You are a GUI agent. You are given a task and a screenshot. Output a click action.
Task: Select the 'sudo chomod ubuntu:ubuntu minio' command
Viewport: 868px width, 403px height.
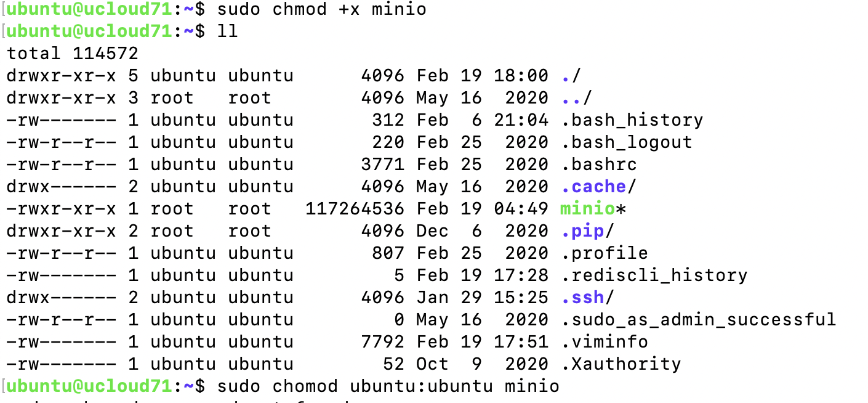tap(388, 386)
